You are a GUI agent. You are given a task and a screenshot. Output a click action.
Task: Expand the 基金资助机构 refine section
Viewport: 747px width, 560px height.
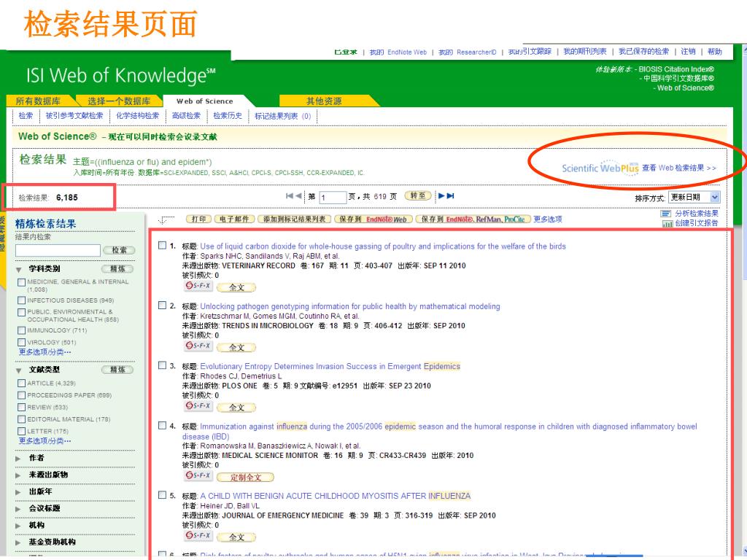pos(18,542)
